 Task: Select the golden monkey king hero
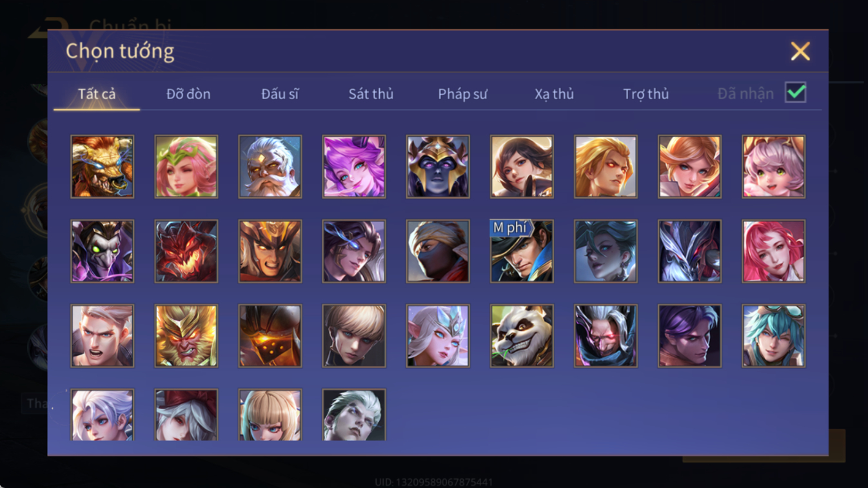pos(186,336)
